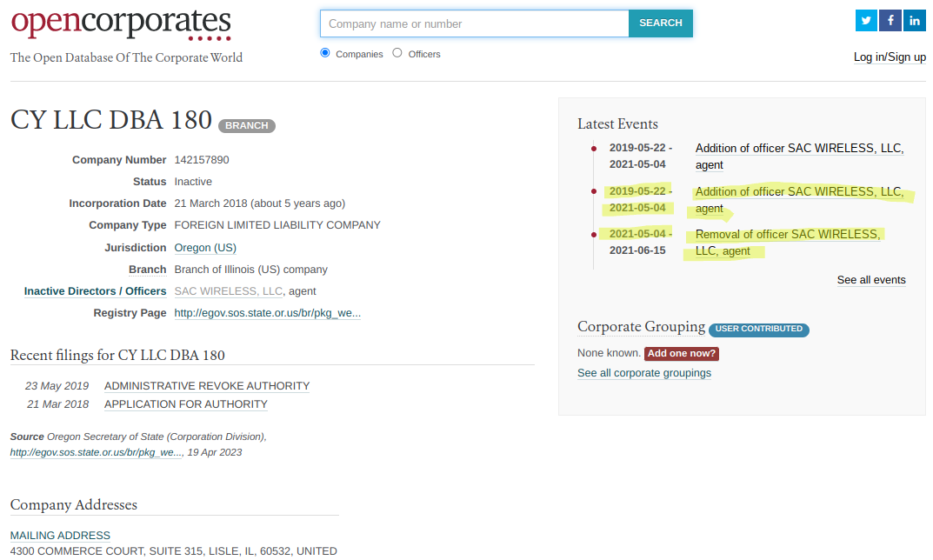
Task: Click the opencorporates logo
Action: (x=122, y=23)
